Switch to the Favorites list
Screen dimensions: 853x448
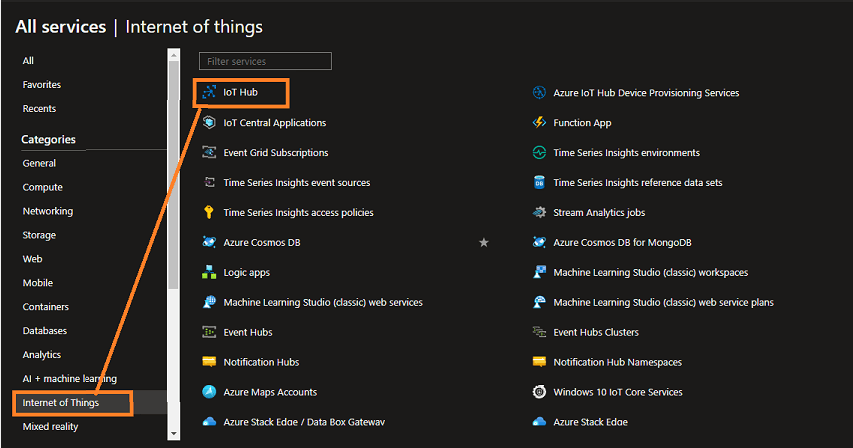(42, 85)
